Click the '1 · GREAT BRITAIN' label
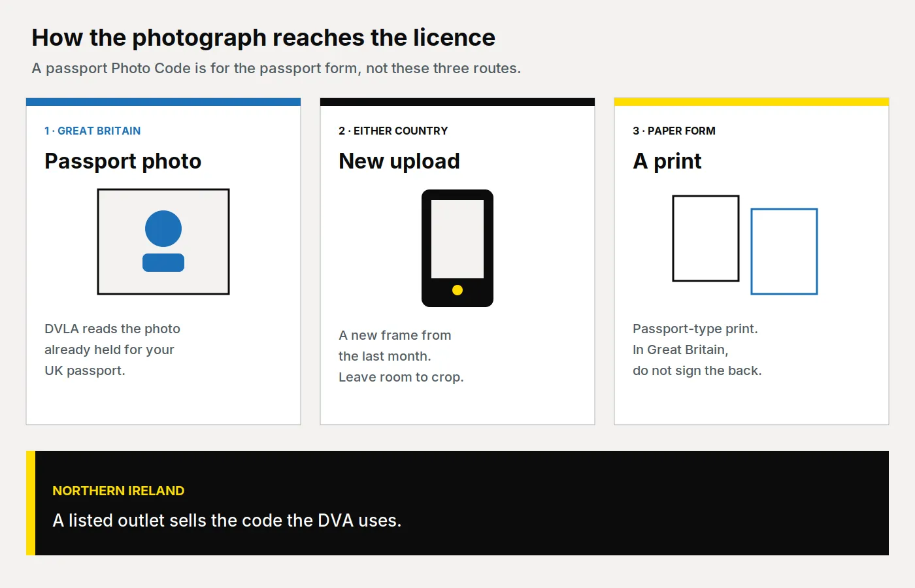Screen dimensions: 915x588 click(x=93, y=131)
